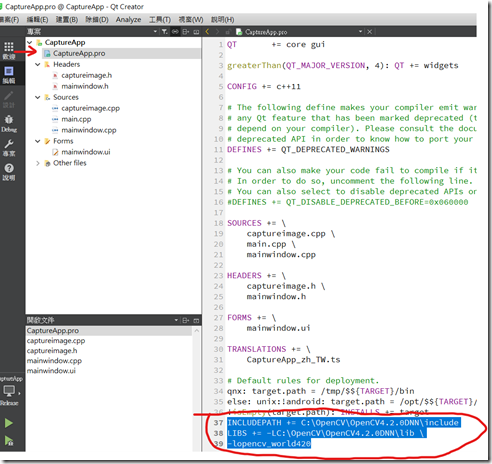
Task: Open the 編輯(E) Edit menu
Action: coord(37,20)
